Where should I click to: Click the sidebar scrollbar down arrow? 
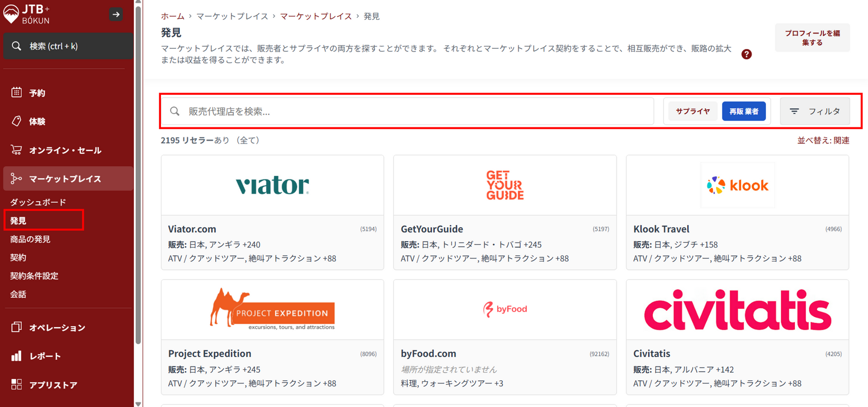[138, 403]
